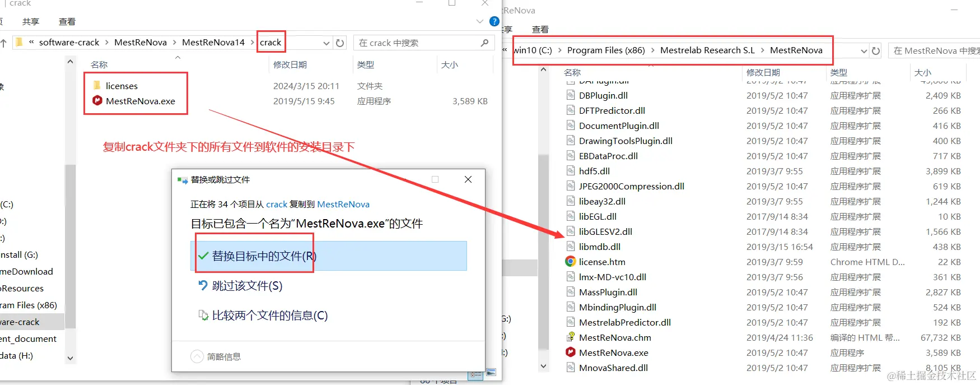Click the crack link in the dialog
This screenshot has height=385, width=980.
pos(277,204)
